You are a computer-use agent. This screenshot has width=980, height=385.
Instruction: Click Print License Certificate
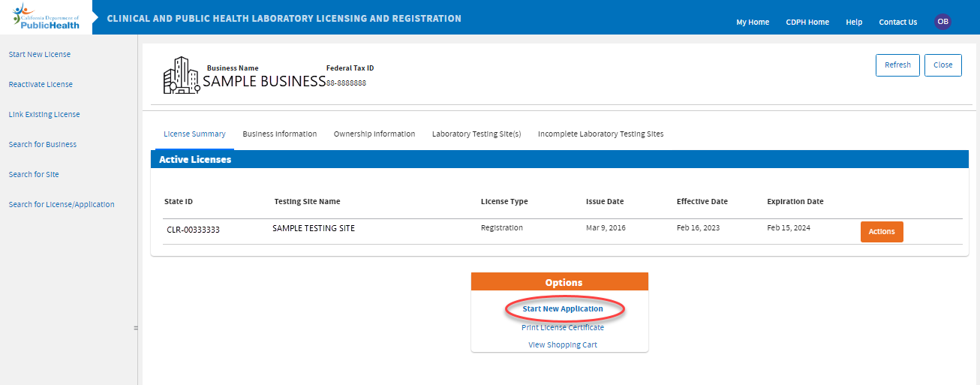point(563,327)
